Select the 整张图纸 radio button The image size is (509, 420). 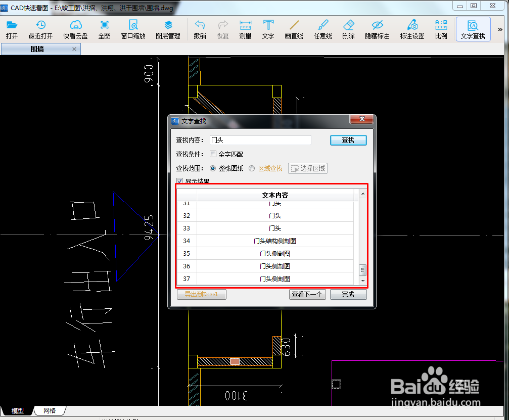click(x=213, y=168)
